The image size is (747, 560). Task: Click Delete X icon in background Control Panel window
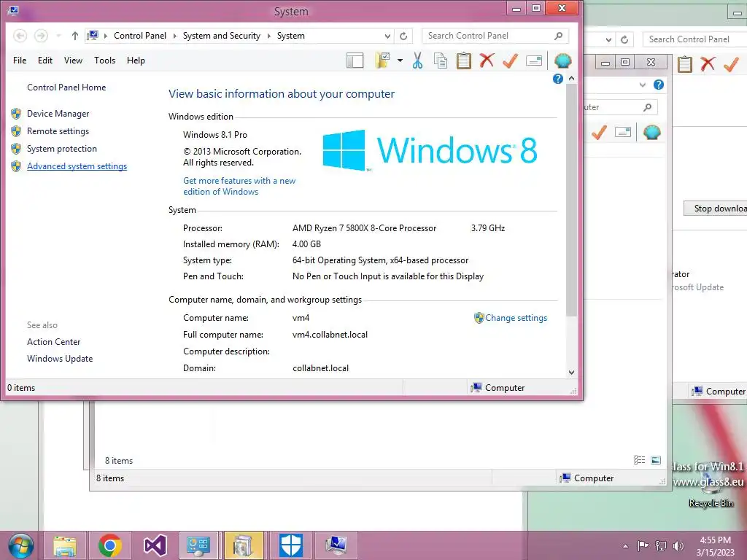pyautogui.click(x=708, y=64)
